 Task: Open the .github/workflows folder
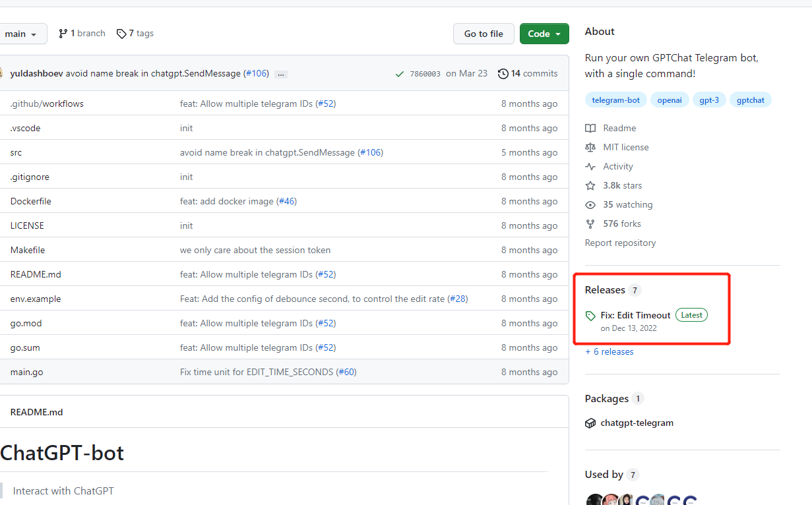pos(47,104)
